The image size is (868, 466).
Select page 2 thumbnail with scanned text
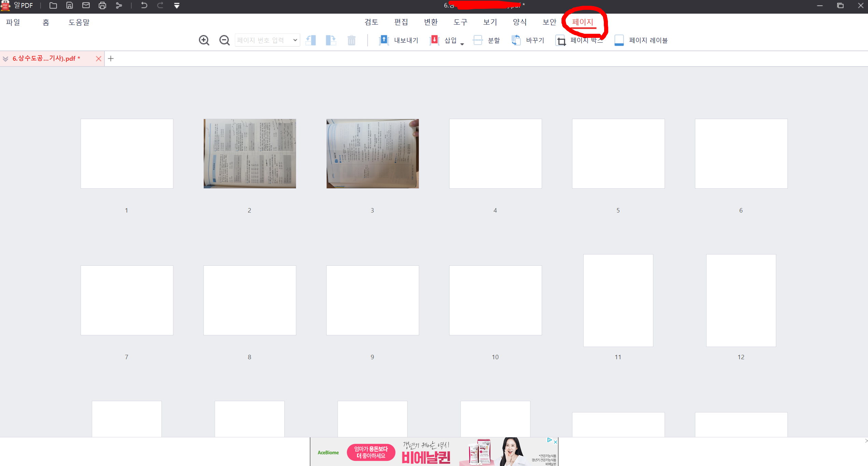(x=250, y=154)
